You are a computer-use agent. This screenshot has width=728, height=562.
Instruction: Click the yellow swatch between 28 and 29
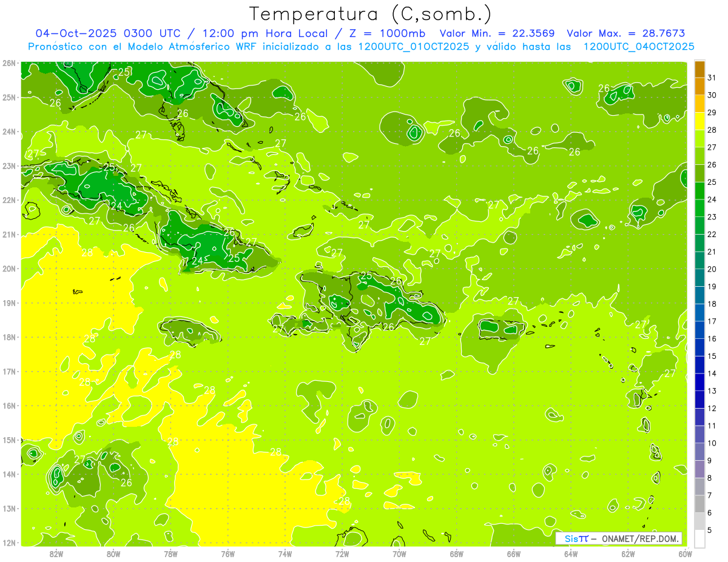699,121
